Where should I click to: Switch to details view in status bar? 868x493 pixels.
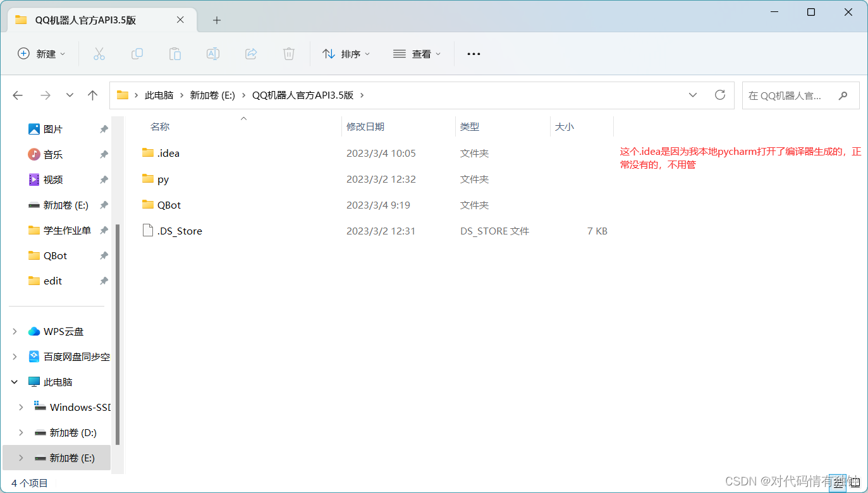point(837,482)
